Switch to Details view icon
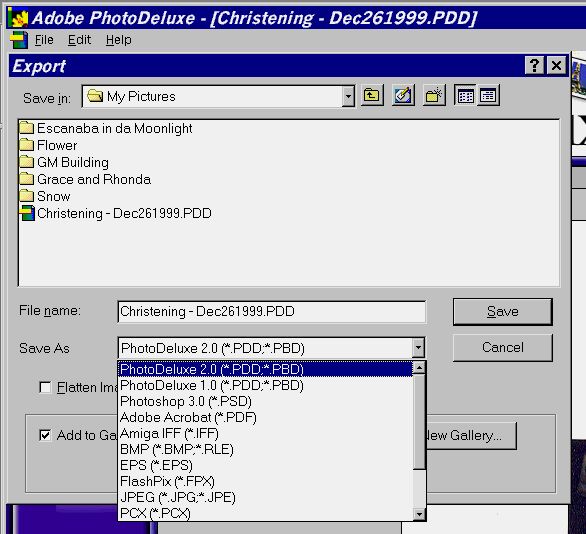The height and width of the screenshot is (534, 586). coord(488,96)
